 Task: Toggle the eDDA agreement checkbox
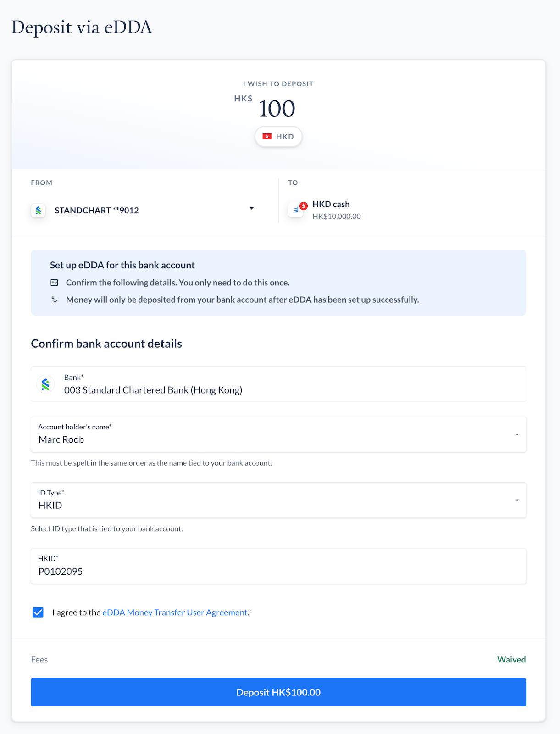[38, 612]
